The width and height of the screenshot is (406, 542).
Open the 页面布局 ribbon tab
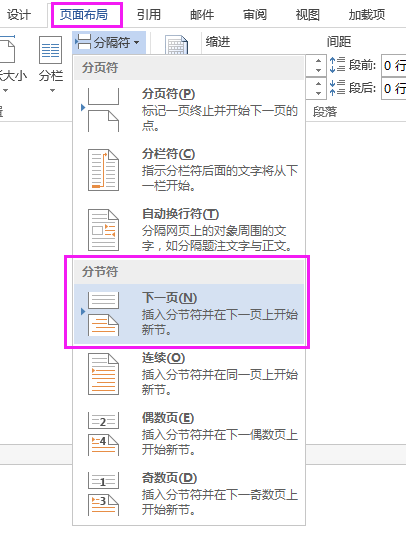(x=84, y=15)
